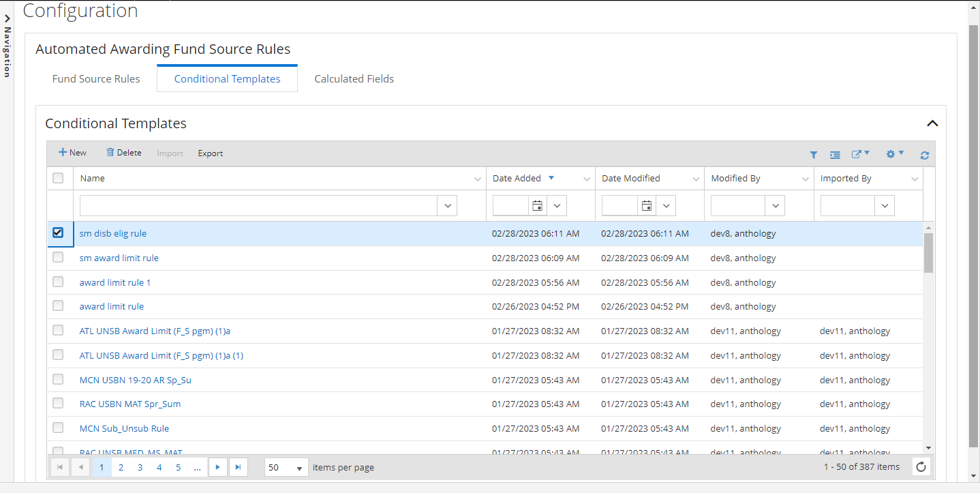This screenshot has height=493, width=980.
Task: Open the export popout icon menu
Action: (x=861, y=154)
